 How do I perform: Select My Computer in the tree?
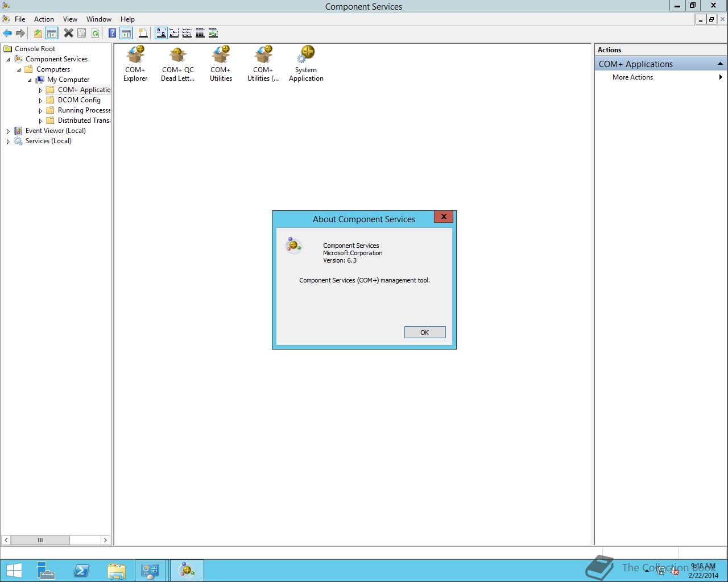tap(68, 80)
